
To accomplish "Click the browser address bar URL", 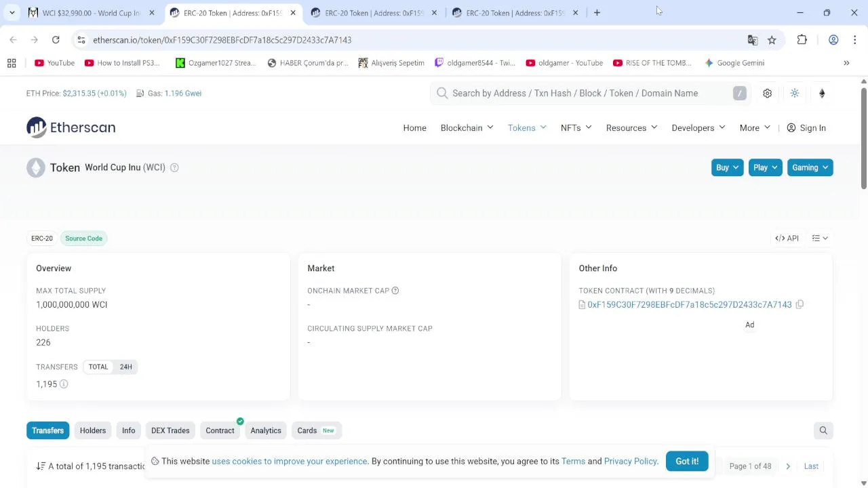I will pos(222,40).
